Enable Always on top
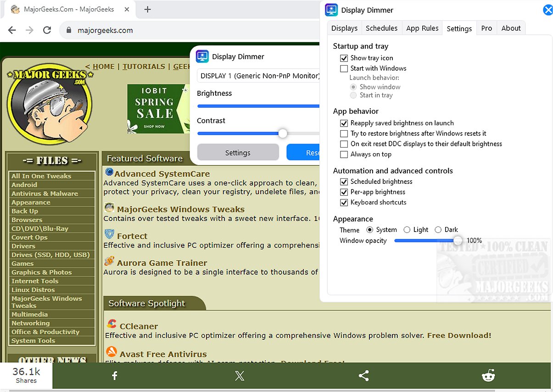 (x=344, y=155)
